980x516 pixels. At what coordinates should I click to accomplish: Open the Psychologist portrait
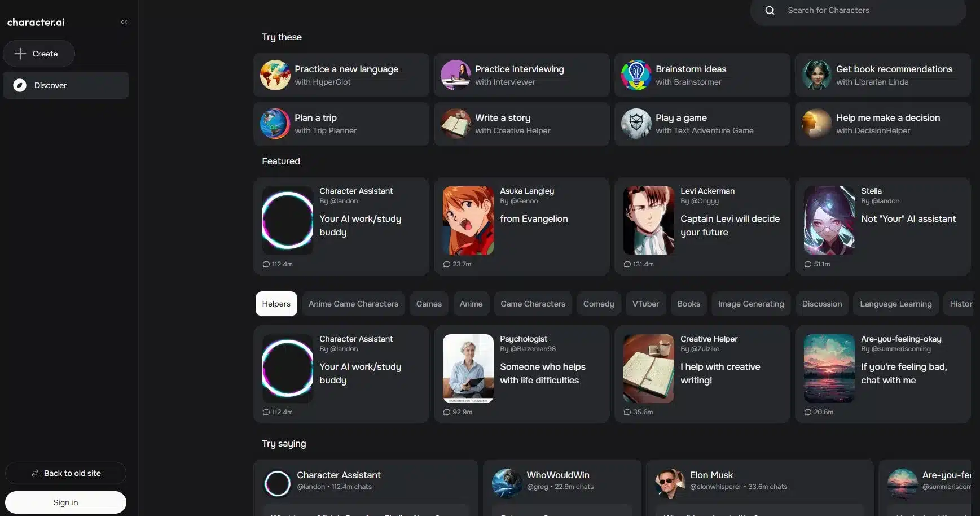(x=468, y=369)
